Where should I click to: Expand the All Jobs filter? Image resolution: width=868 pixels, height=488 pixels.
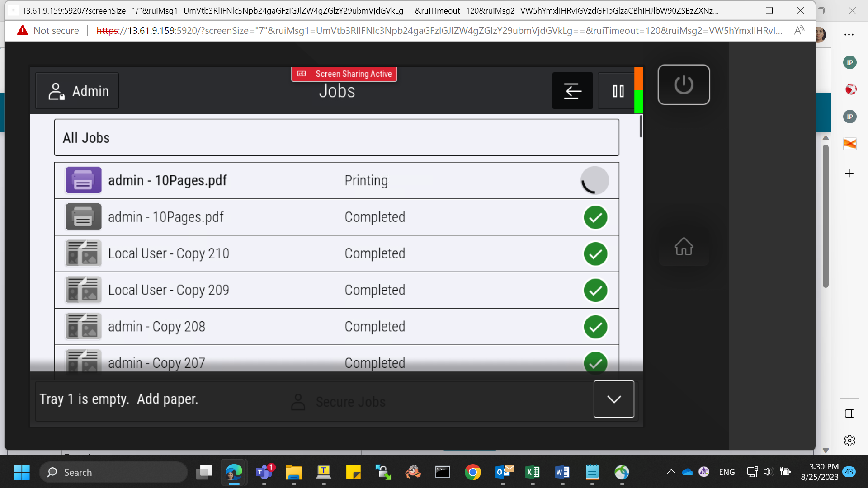[336, 137]
